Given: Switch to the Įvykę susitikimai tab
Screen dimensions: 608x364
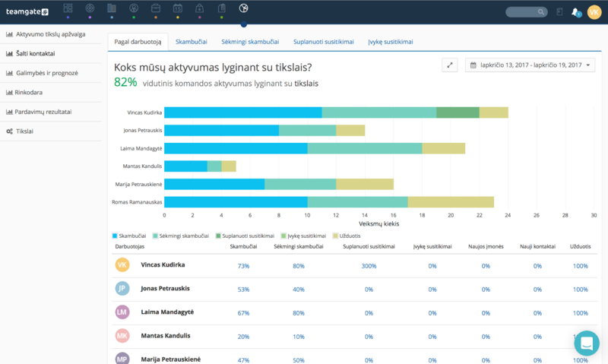Looking at the screenshot, I should 391,42.
